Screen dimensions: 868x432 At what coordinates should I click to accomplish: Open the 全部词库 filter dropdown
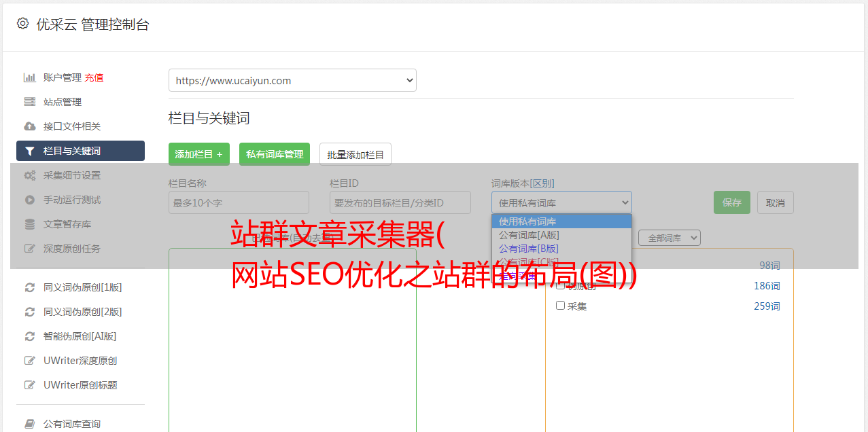pyautogui.click(x=670, y=238)
